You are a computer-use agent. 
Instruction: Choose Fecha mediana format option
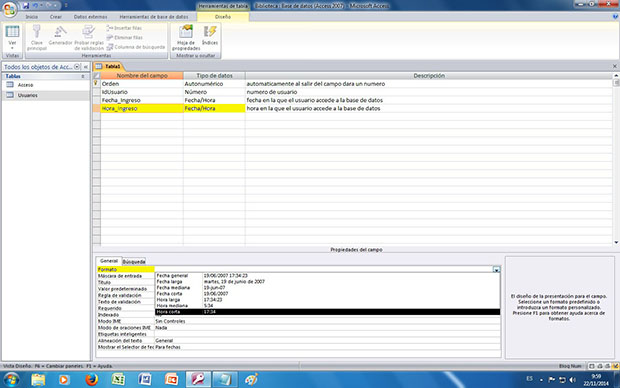click(327, 288)
